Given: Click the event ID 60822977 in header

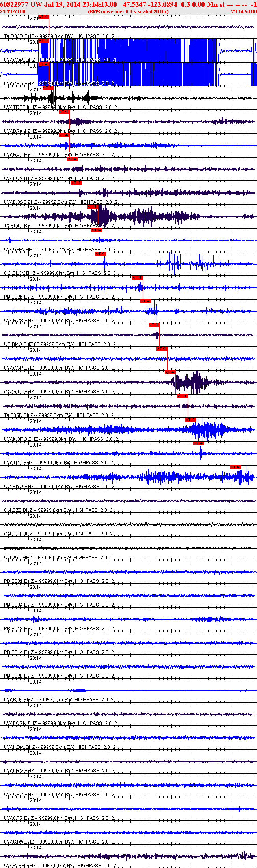Looking at the screenshot, I should 15,4.
